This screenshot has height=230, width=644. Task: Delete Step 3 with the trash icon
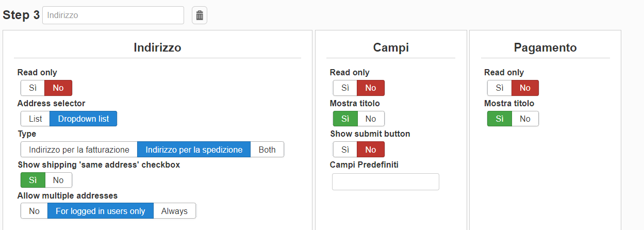coord(200,15)
